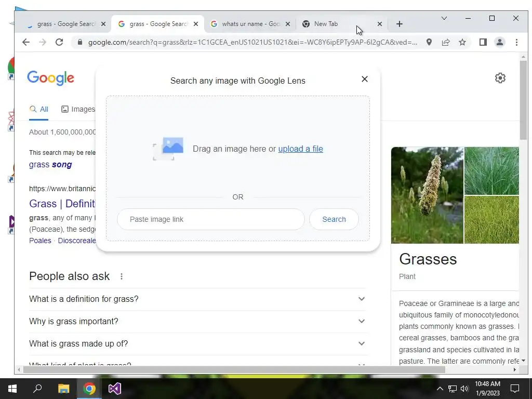Open the top-right grass tuft thumbnail
This screenshot has height=399, width=532.
click(x=491, y=171)
